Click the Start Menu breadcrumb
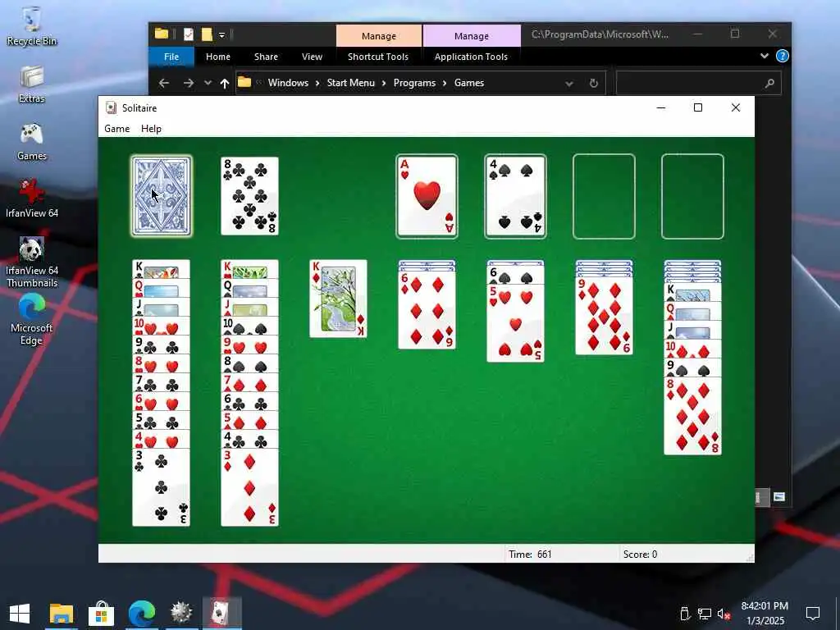Image resolution: width=840 pixels, height=630 pixels. click(351, 83)
